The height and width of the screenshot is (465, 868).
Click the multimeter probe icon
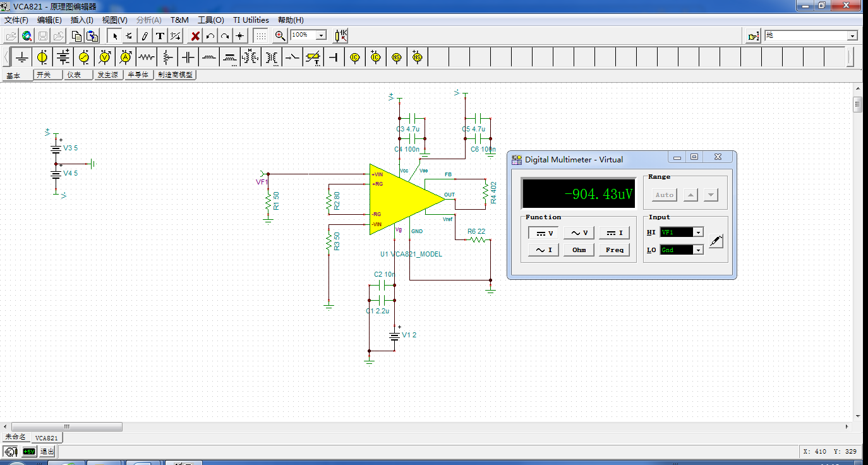(x=716, y=241)
